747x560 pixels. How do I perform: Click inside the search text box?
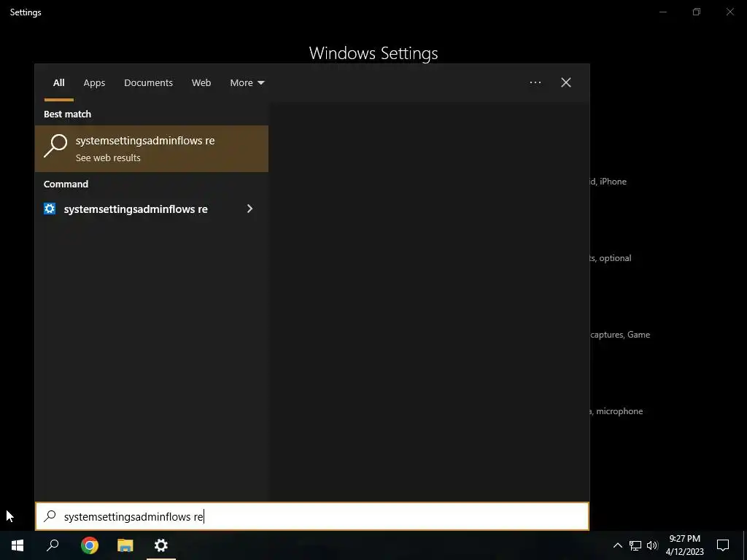coord(312,516)
